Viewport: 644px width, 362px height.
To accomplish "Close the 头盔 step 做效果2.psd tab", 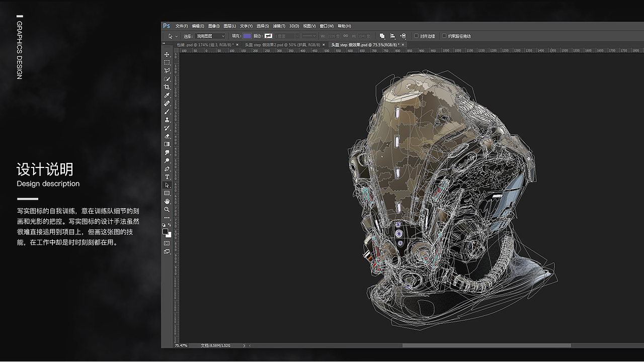I will tap(323, 44).
